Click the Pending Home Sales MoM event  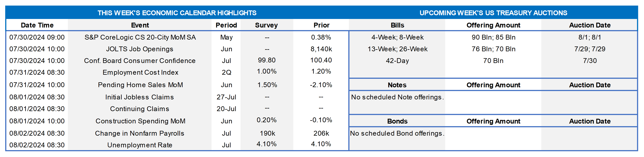click(x=140, y=85)
